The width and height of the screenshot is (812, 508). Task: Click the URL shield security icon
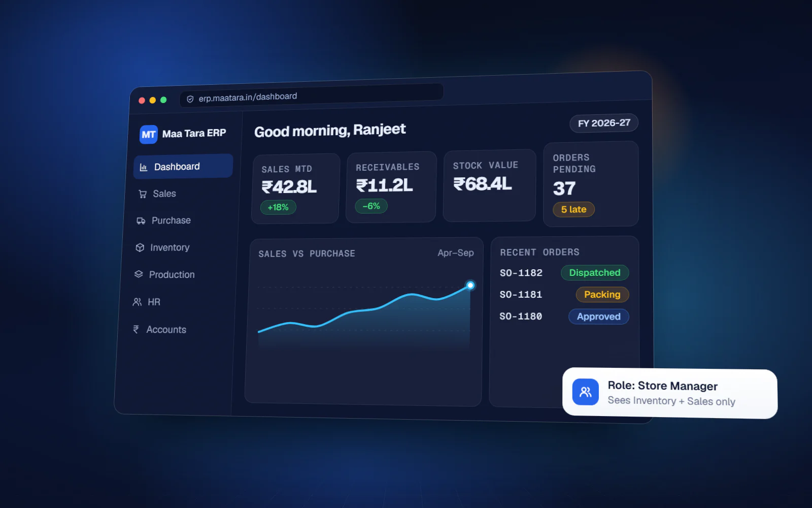(x=190, y=99)
